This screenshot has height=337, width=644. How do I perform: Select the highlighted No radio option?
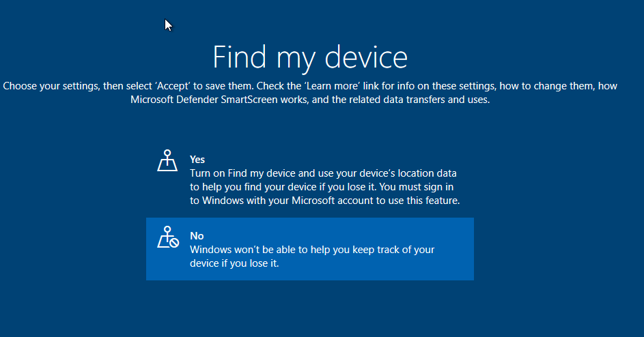click(x=309, y=249)
